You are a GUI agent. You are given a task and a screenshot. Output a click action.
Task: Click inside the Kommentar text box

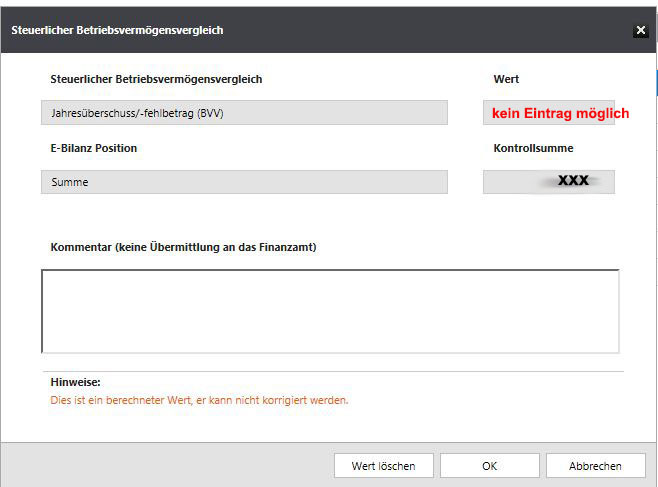[x=330, y=311]
